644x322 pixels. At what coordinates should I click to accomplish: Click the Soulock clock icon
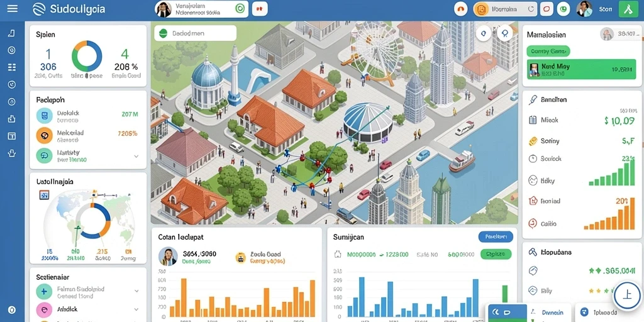point(533,158)
